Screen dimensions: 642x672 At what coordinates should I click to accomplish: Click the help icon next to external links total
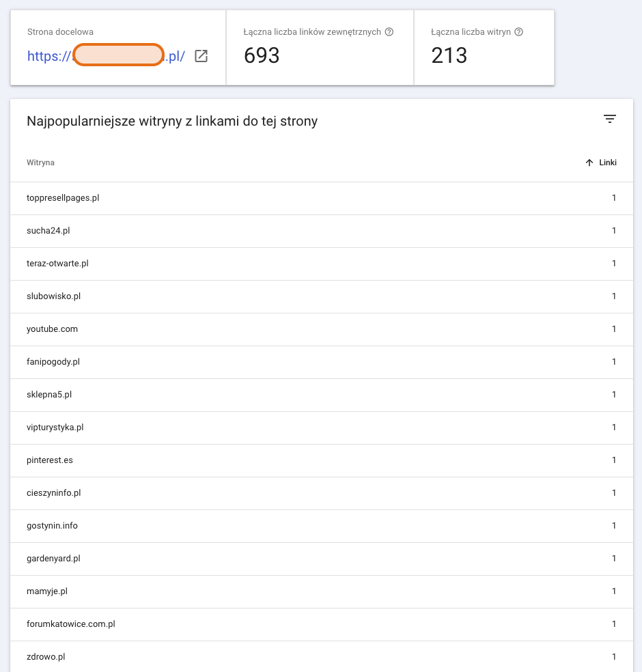pyautogui.click(x=388, y=31)
